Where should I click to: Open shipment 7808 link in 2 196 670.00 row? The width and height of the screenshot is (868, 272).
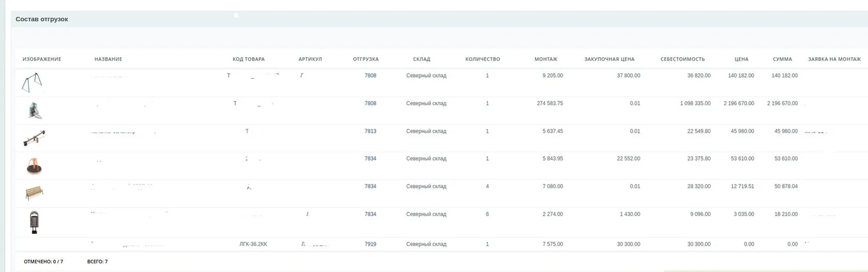click(370, 104)
